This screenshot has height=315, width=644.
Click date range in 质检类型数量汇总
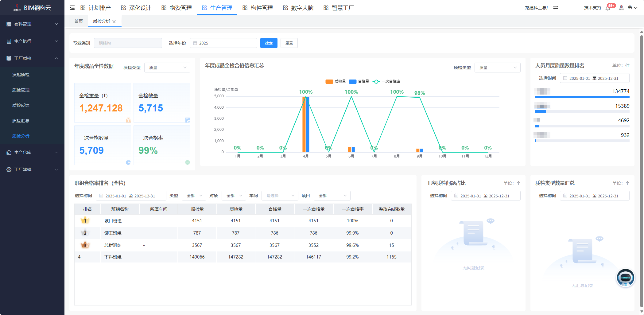pyautogui.click(x=595, y=196)
